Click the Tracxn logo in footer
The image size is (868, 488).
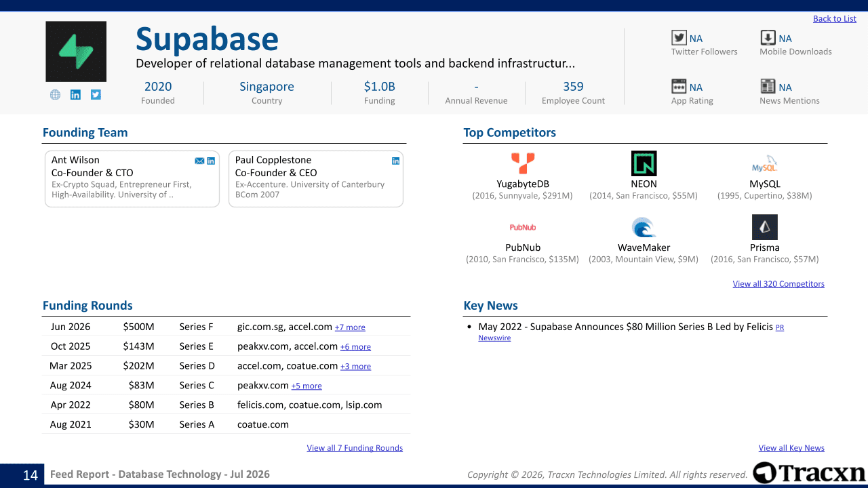[809, 473]
